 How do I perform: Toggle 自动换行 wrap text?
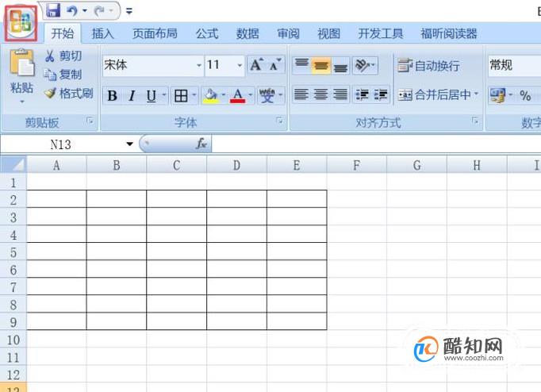click(x=429, y=65)
